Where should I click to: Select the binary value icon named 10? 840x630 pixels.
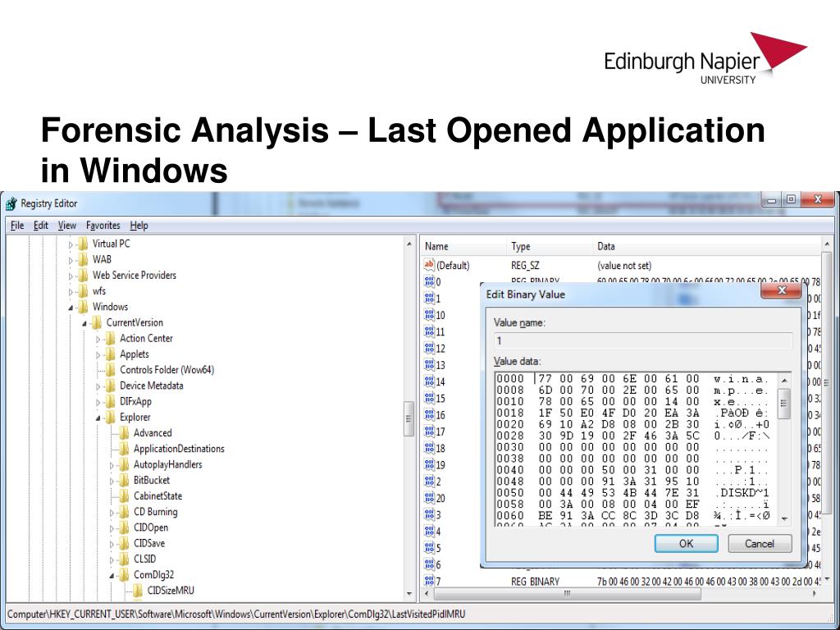[x=429, y=315]
